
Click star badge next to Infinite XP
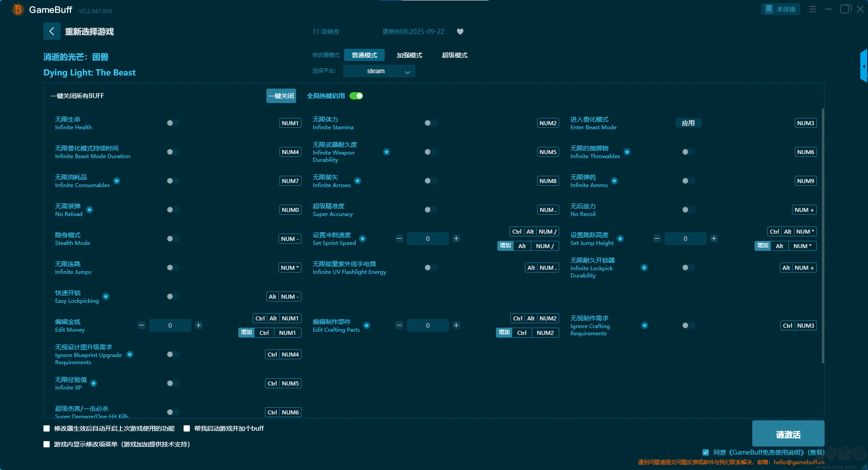pos(94,383)
